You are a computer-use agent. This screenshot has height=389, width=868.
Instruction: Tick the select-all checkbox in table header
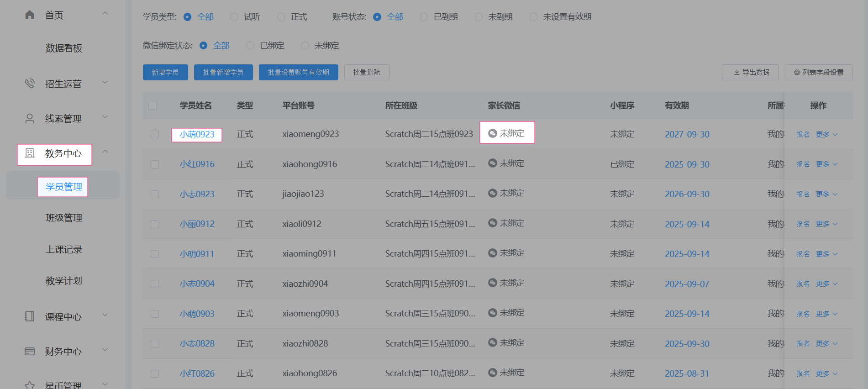click(x=153, y=105)
